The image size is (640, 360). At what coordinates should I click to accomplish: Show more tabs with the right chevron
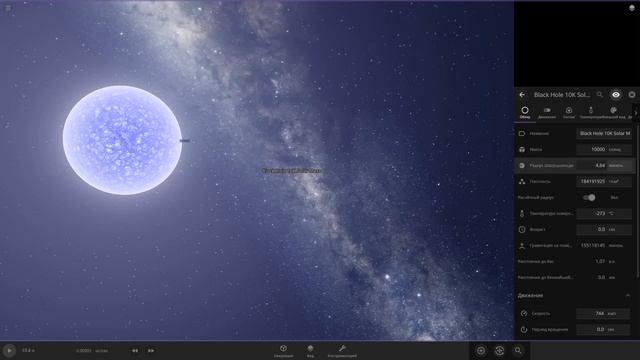(x=636, y=113)
